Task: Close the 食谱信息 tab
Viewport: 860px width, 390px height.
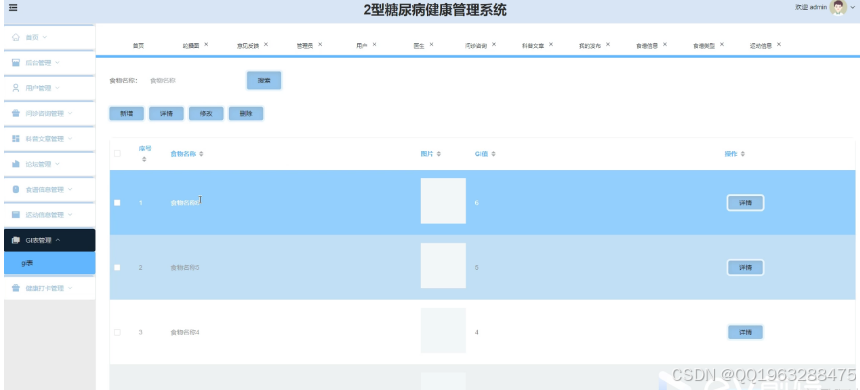Action: click(665, 44)
